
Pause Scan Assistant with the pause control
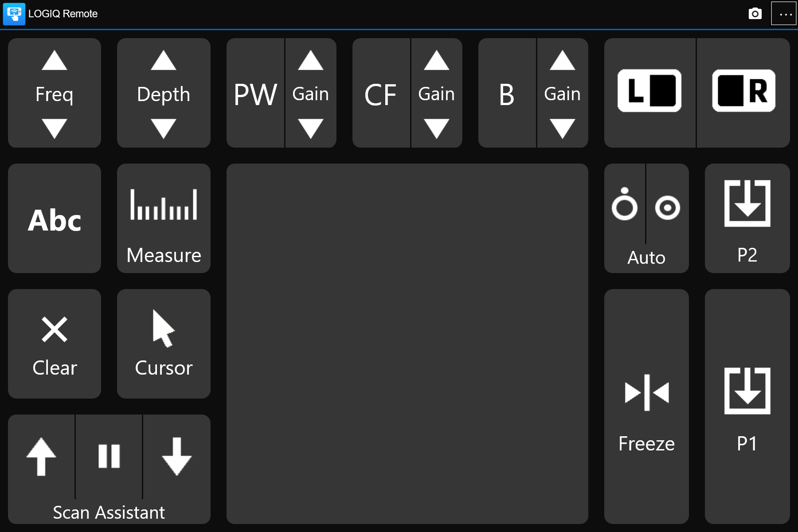point(110,457)
